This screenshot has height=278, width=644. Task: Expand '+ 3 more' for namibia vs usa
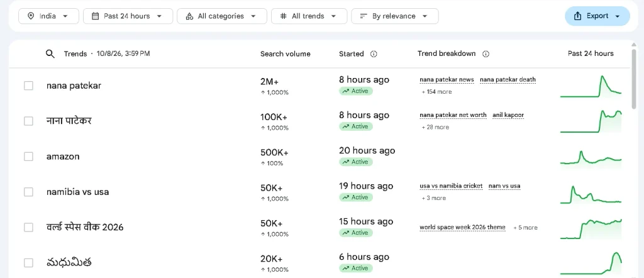(x=433, y=198)
